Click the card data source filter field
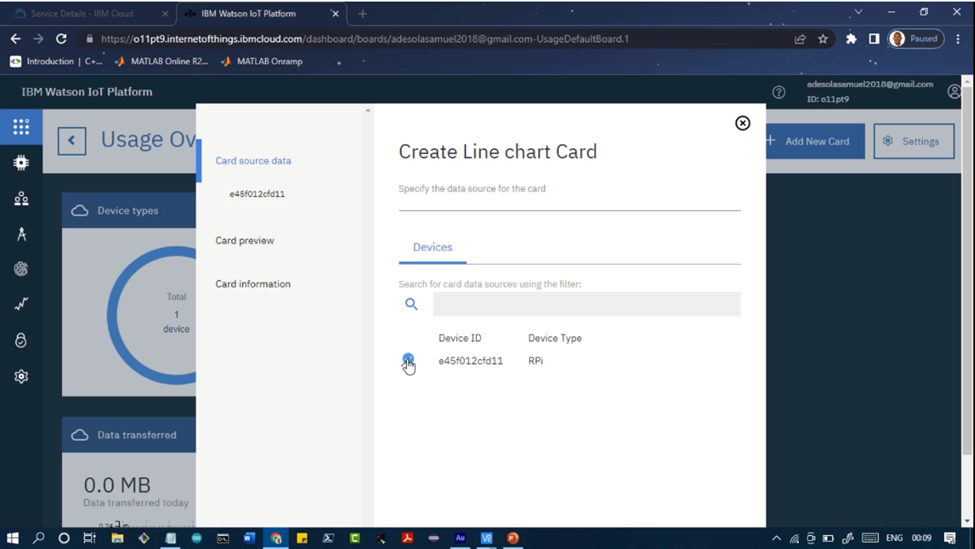Viewport: 975px width, 549px height. (x=587, y=304)
